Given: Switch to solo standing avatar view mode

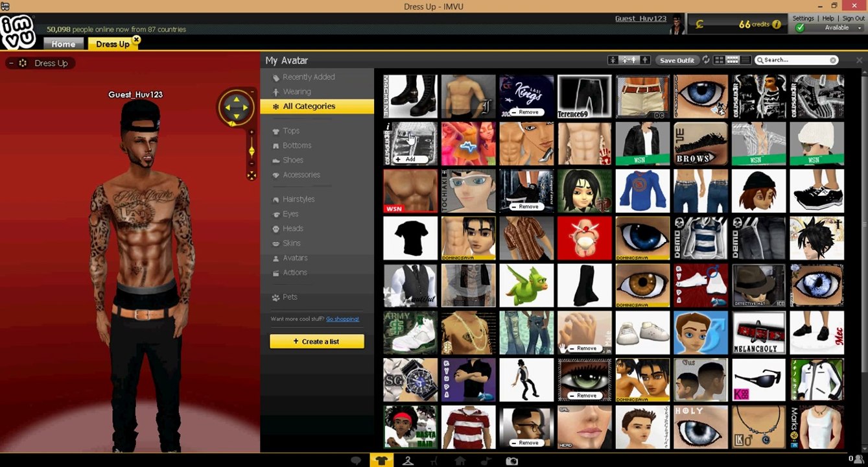Looking at the screenshot, I should tap(645, 60).
